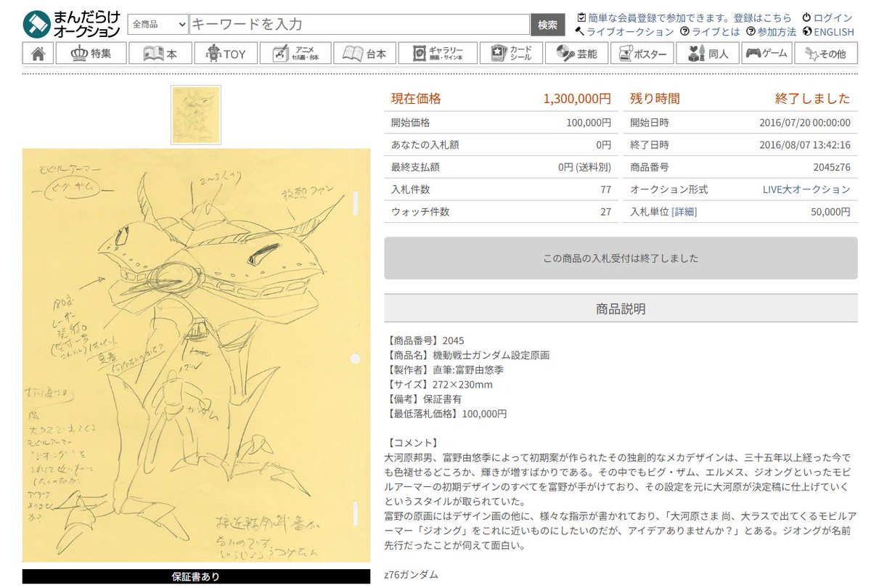Click the 入札受付は終了しました closed-bidding button
This screenshot has width=871, height=588.
[621, 258]
